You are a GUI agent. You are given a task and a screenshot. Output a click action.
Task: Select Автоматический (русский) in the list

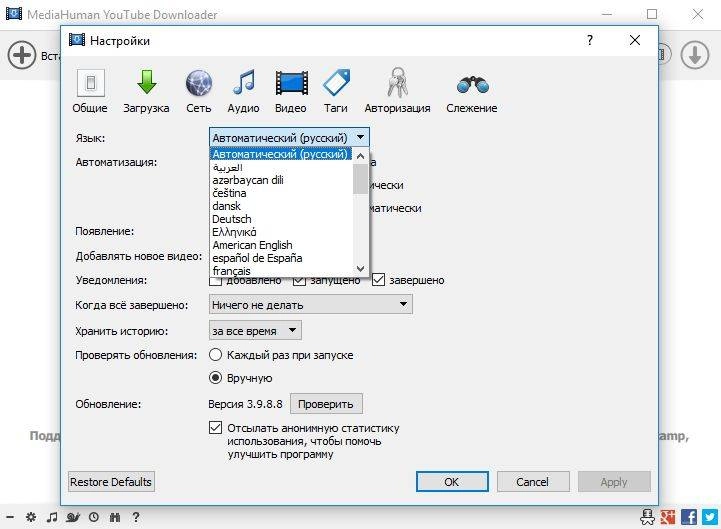click(x=280, y=154)
